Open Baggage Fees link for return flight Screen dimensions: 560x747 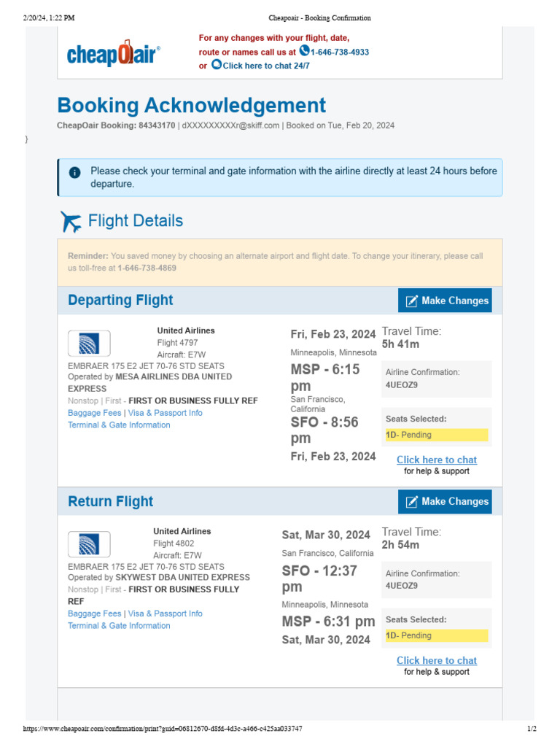coord(94,614)
